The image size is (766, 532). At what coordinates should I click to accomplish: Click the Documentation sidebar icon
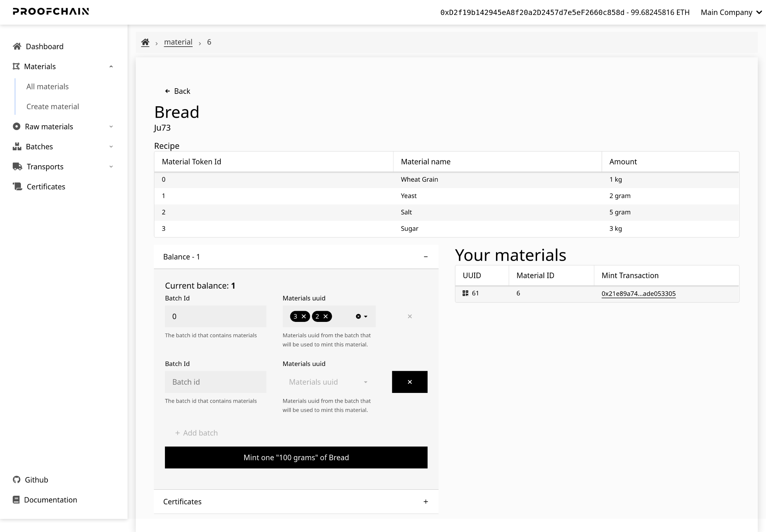tap(16, 499)
